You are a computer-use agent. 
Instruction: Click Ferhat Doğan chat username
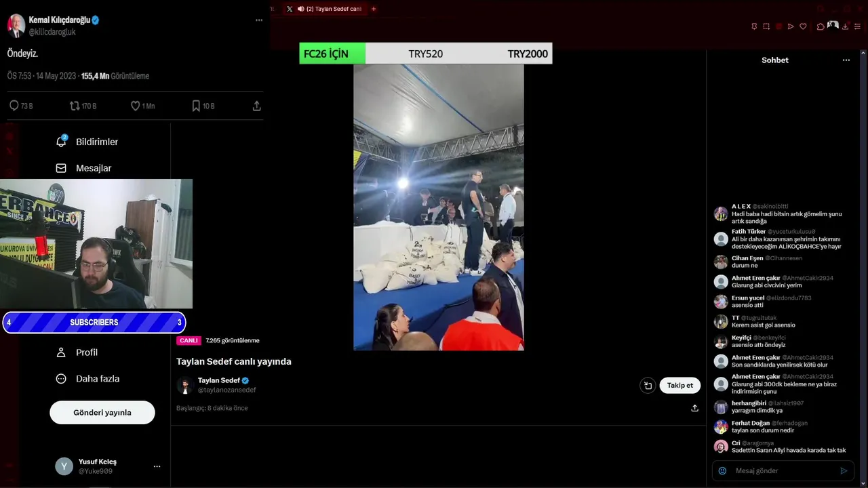[x=751, y=423]
